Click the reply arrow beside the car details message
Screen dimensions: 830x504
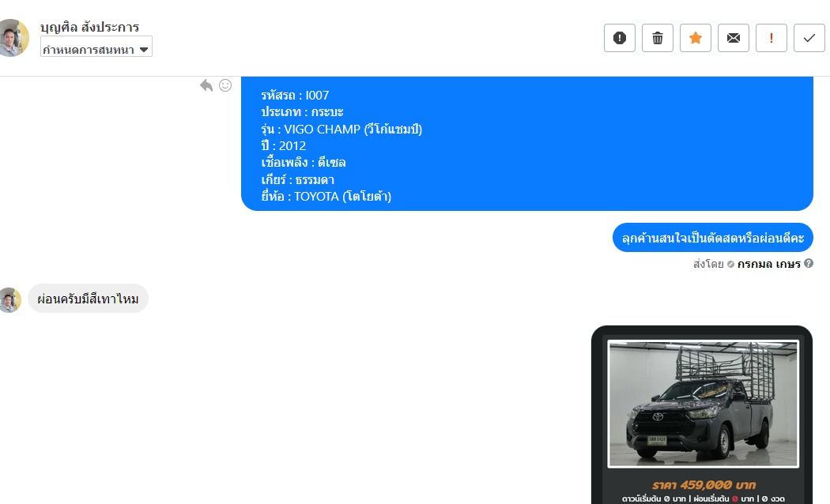pyautogui.click(x=206, y=85)
